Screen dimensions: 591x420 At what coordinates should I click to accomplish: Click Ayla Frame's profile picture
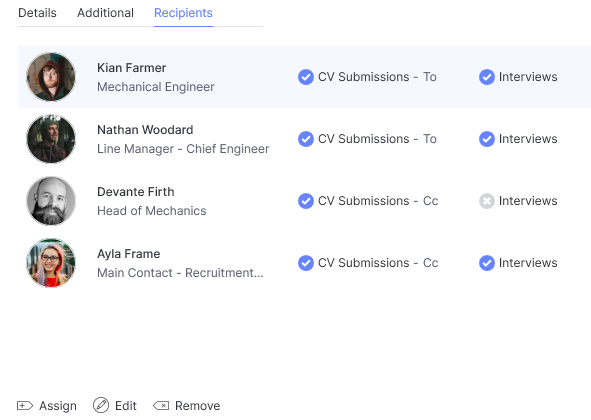[51, 263]
